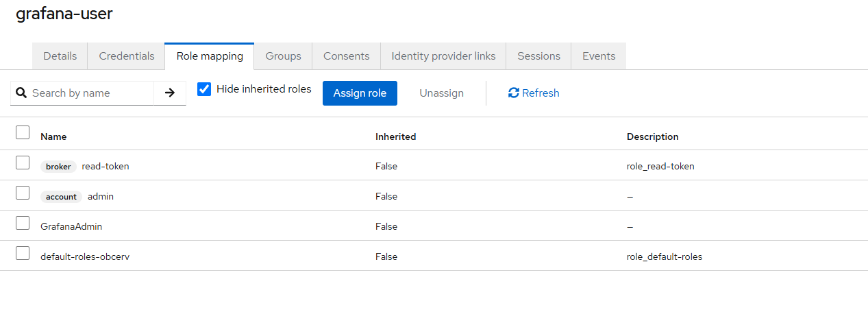Click the magnifier icon in search box

pyautogui.click(x=21, y=93)
